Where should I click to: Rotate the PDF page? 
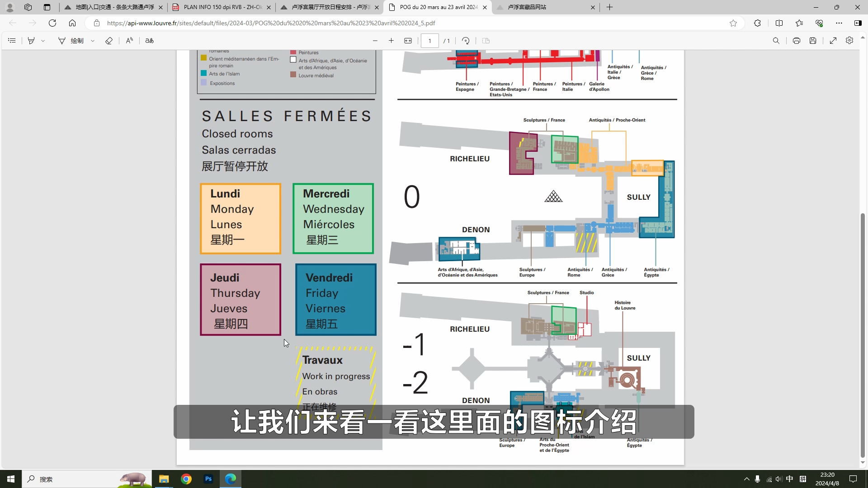point(466,41)
